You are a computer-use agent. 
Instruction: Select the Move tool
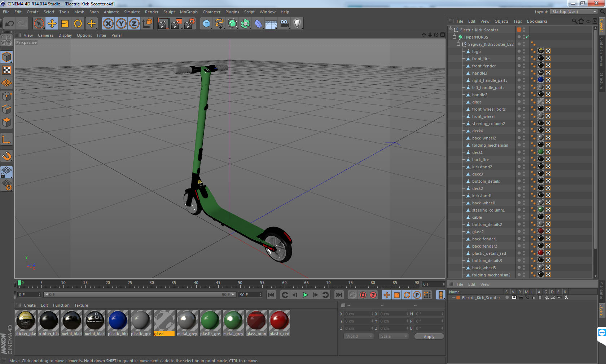pyautogui.click(x=52, y=24)
